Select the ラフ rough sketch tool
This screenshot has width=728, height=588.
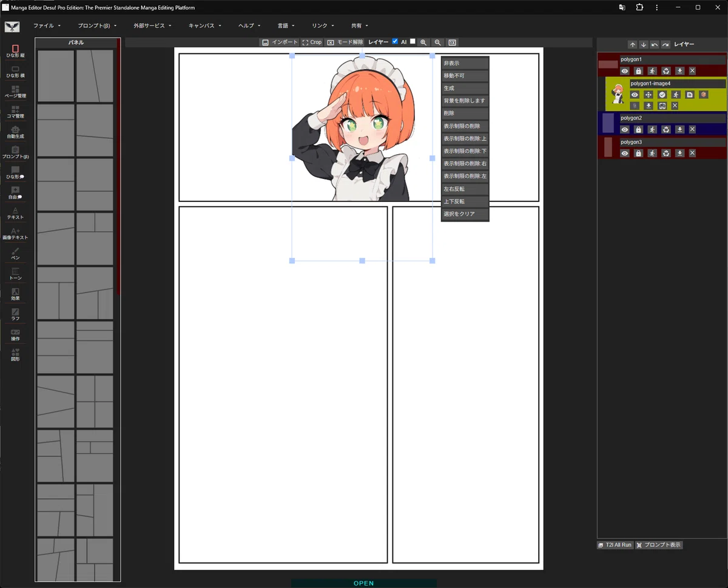[15, 314]
